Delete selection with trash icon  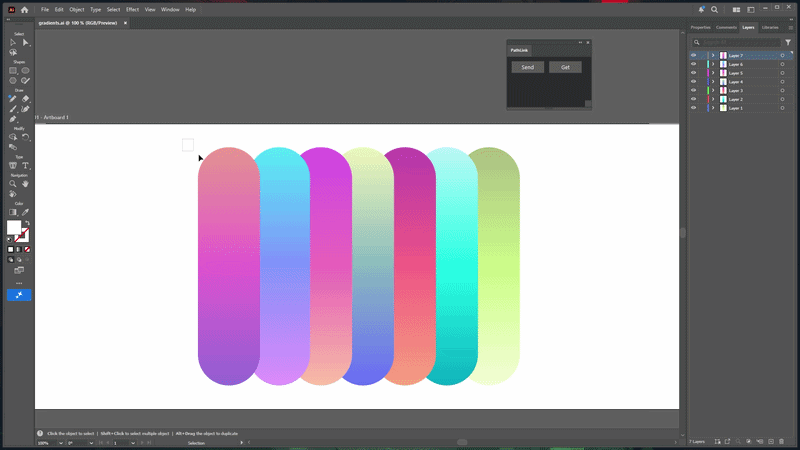[781, 441]
